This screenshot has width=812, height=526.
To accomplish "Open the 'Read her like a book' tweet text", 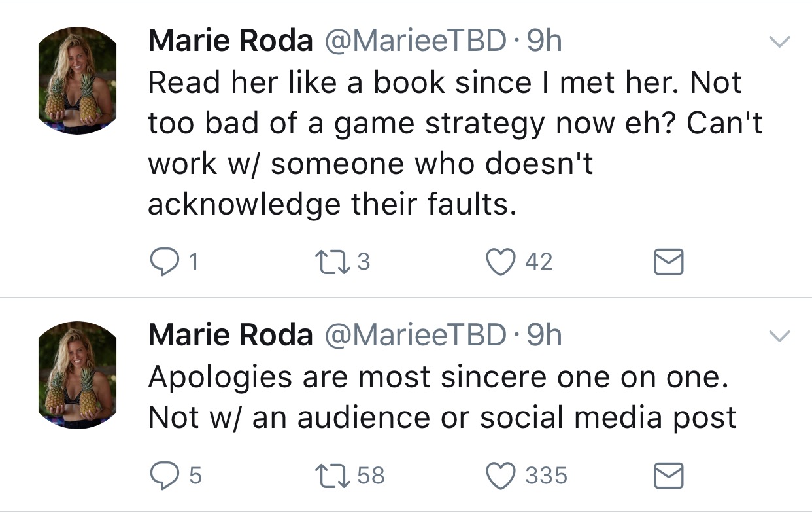I will 456,144.
